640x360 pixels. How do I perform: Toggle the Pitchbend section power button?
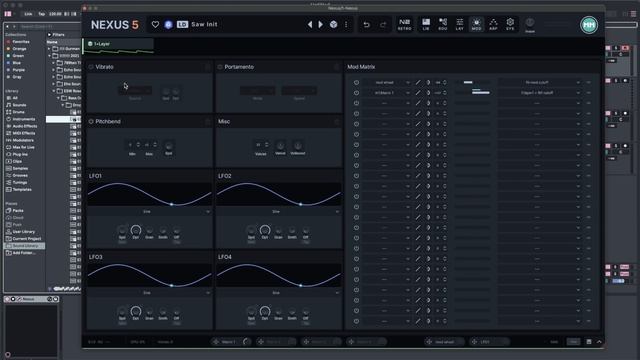point(91,121)
